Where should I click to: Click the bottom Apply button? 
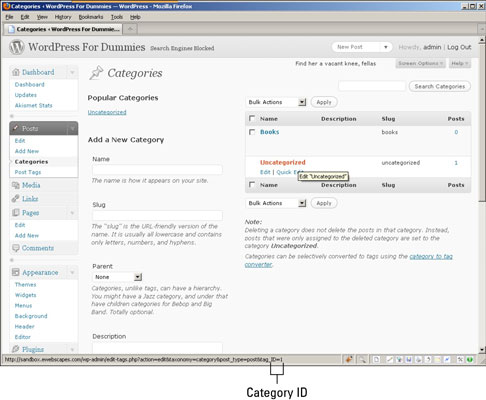pyautogui.click(x=324, y=203)
